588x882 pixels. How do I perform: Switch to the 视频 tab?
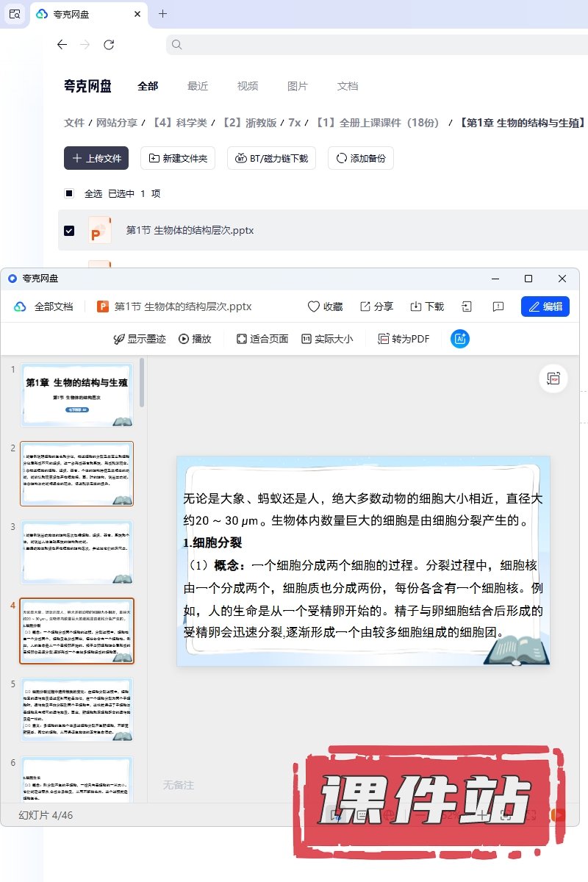tap(247, 86)
